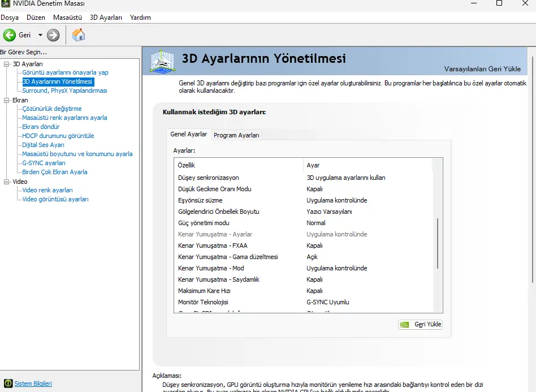Open the Masaüstü menu
This screenshot has width=536, height=392.
[67, 18]
